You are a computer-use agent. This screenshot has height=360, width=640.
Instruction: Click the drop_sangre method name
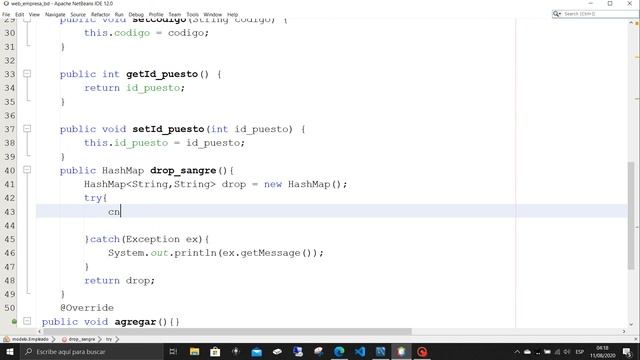(183, 171)
